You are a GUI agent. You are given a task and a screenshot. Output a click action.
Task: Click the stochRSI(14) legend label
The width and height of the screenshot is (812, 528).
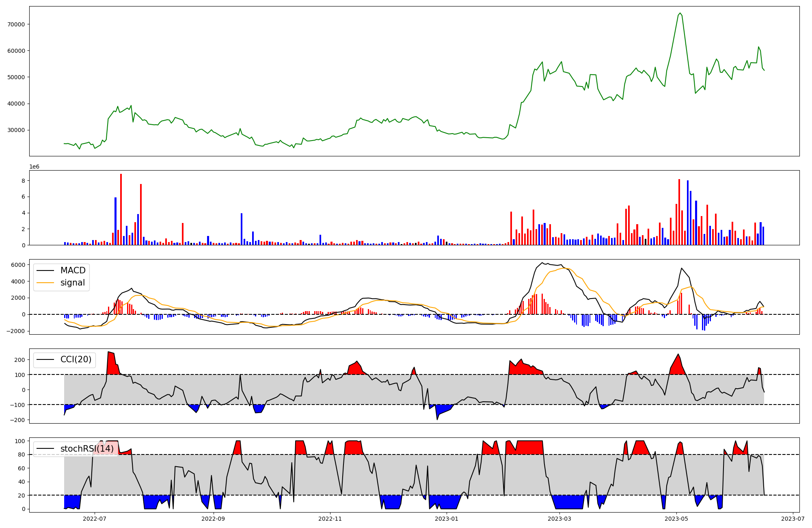87,449
